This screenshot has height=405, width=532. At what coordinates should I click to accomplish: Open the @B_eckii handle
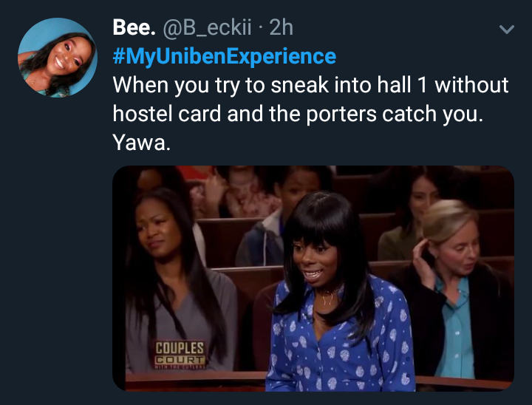208,28
